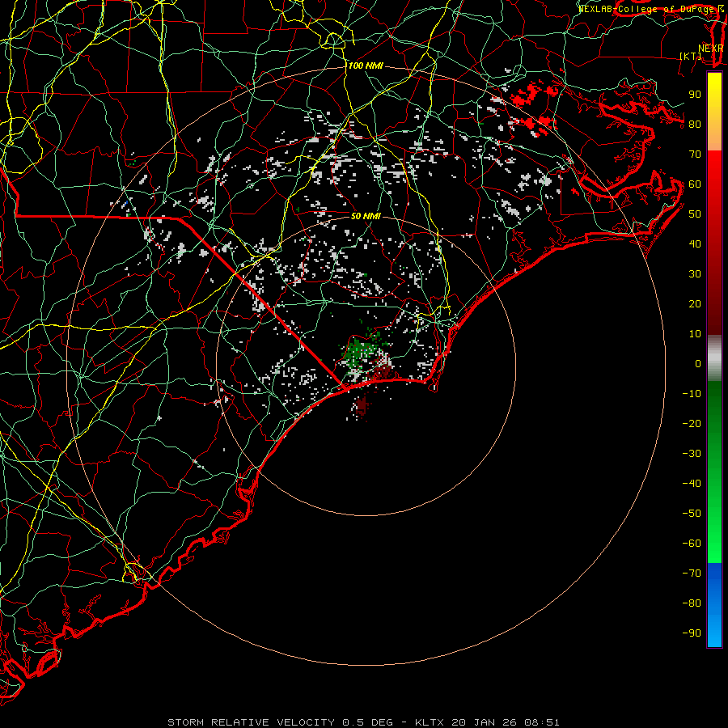Click the 40 value on velocity scale

(695, 244)
